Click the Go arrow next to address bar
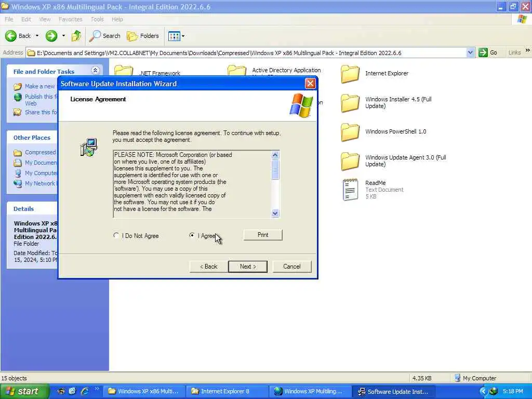 tap(483, 52)
